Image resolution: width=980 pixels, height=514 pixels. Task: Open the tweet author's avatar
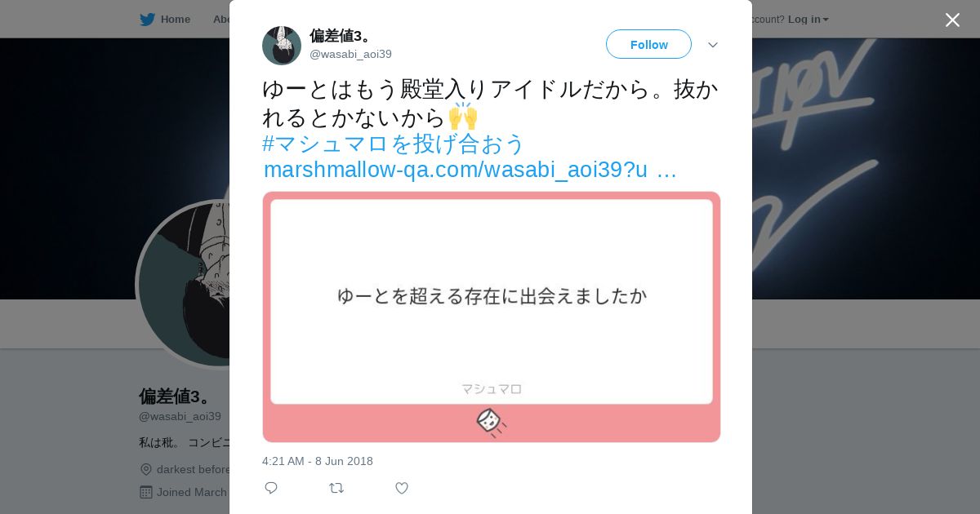pyautogui.click(x=282, y=46)
